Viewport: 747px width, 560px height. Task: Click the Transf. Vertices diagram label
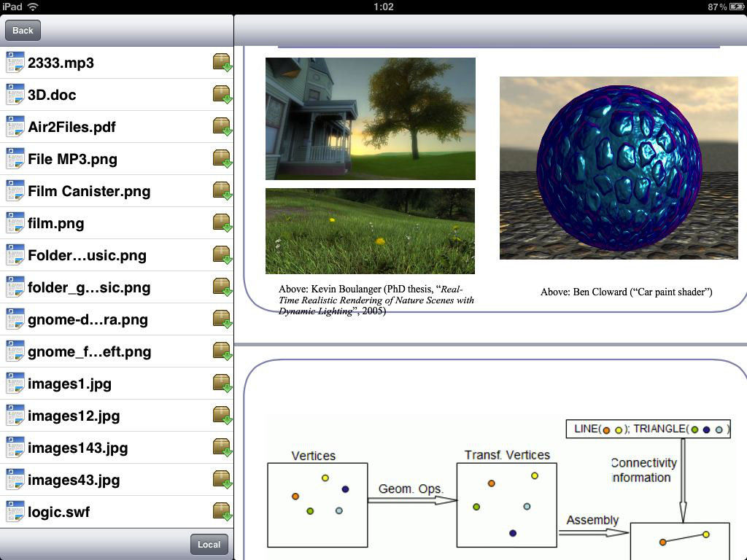tap(508, 455)
